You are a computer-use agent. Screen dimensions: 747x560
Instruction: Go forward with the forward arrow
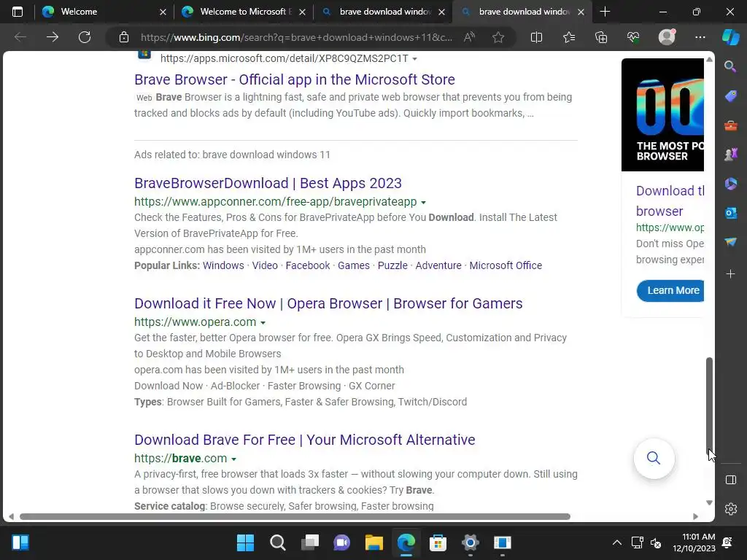53,36
